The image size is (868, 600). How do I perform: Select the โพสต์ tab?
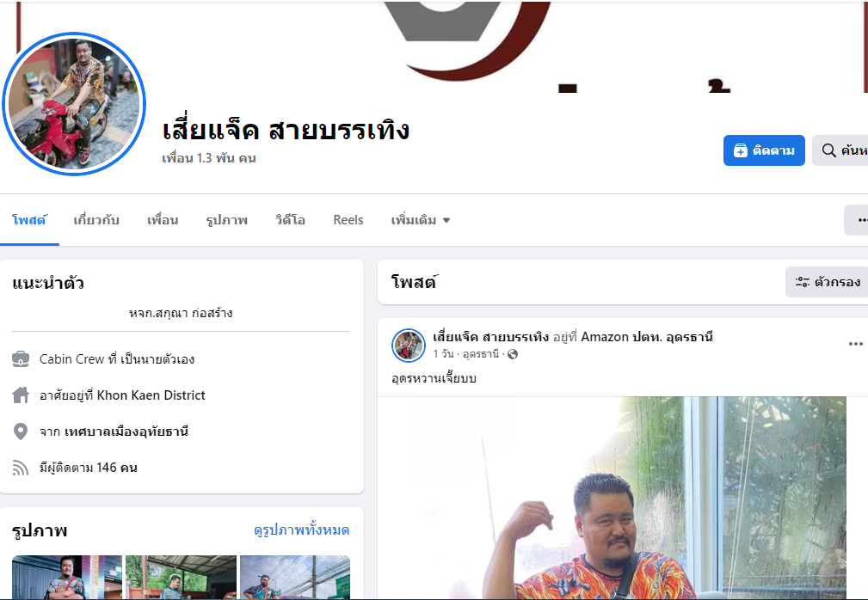[29, 220]
